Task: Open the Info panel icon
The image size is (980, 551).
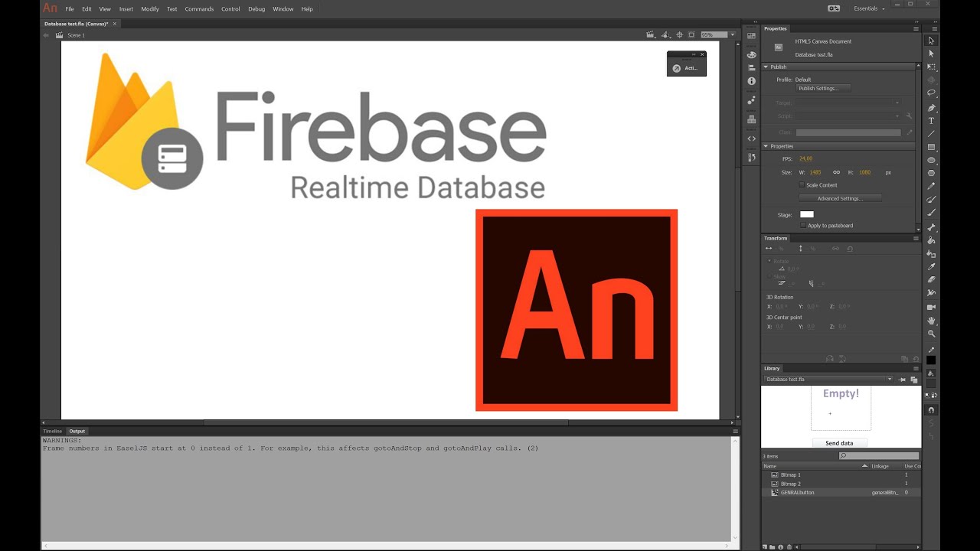Action: [751, 80]
